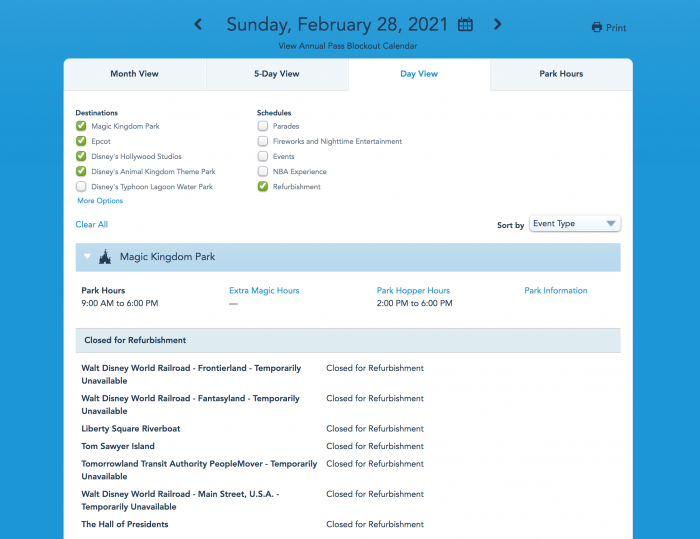Click the Destinations heading
Screen dimensions: 700x539
coord(96,113)
